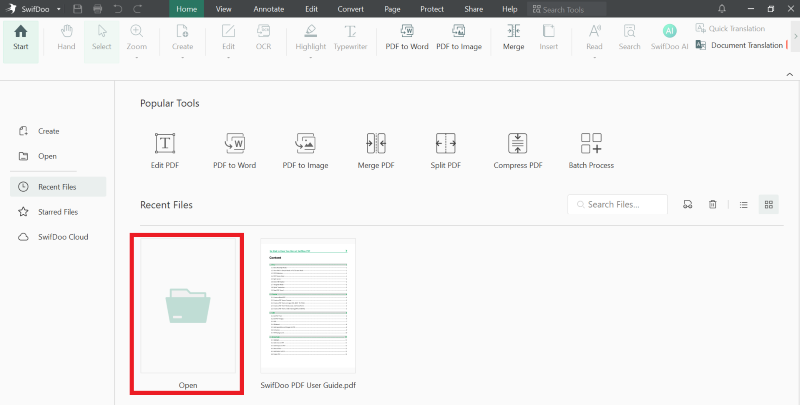Click Quick Translation

730,29
